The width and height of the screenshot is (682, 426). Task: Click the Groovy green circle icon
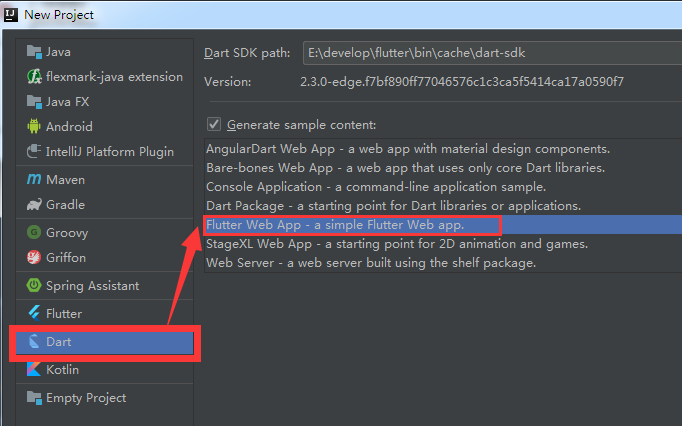pos(34,232)
